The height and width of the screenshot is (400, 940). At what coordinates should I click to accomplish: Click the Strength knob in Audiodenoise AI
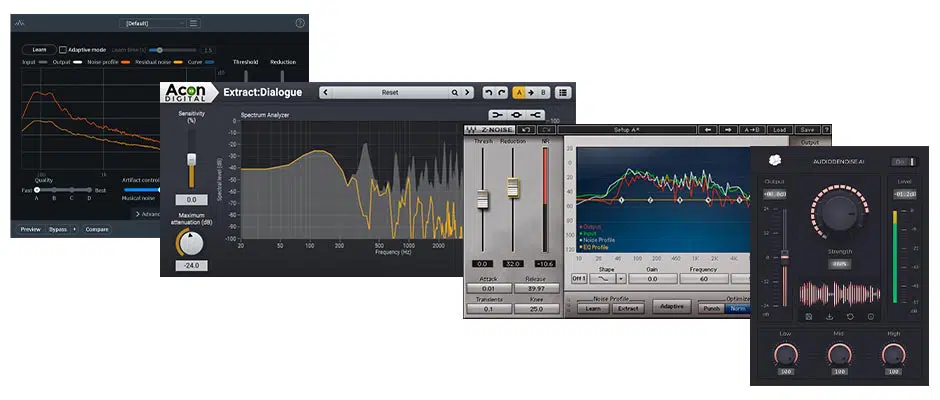tap(839, 213)
